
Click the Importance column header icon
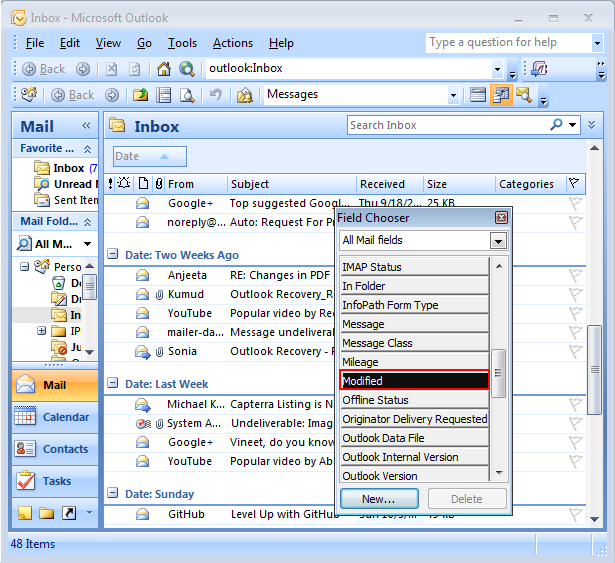pos(111,184)
